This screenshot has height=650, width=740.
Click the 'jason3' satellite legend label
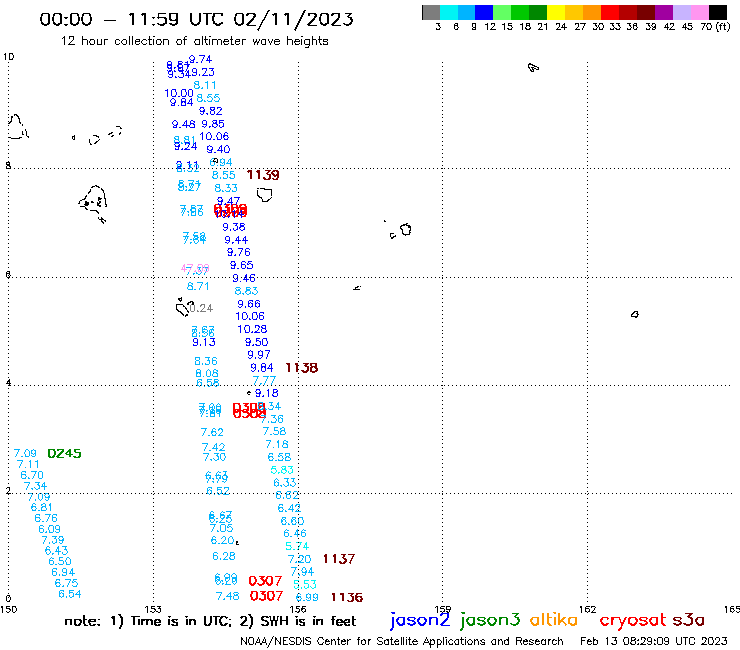click(x=490, y=620)
